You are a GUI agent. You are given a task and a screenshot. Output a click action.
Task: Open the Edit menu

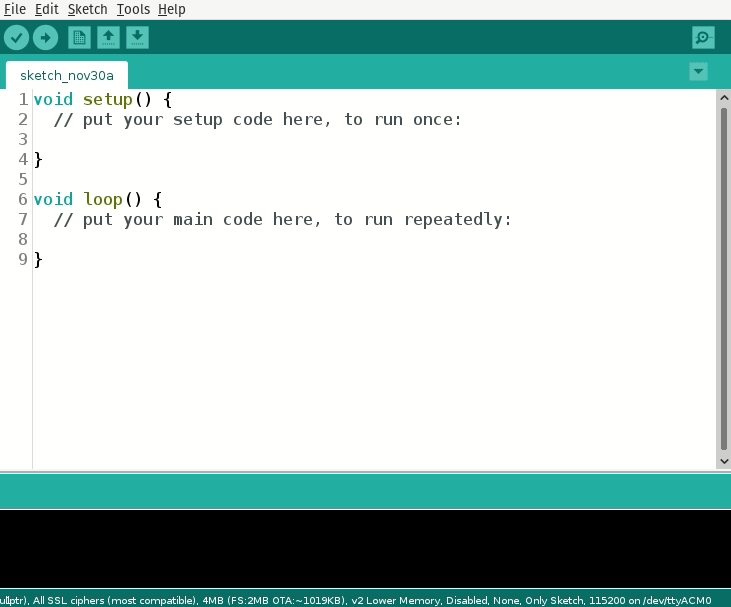(46, 9)
